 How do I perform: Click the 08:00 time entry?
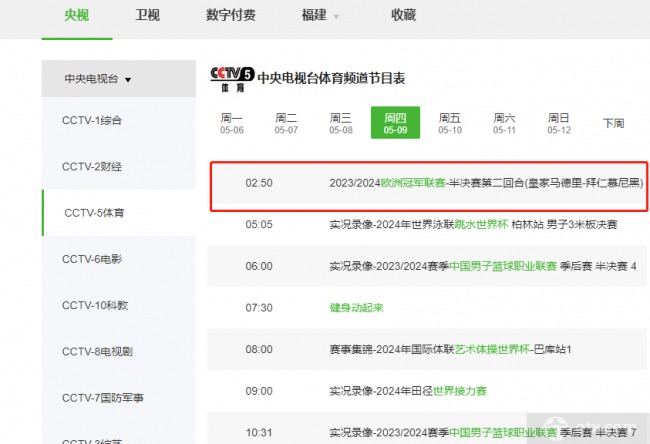pyautogui.click(x=259, y=349)
